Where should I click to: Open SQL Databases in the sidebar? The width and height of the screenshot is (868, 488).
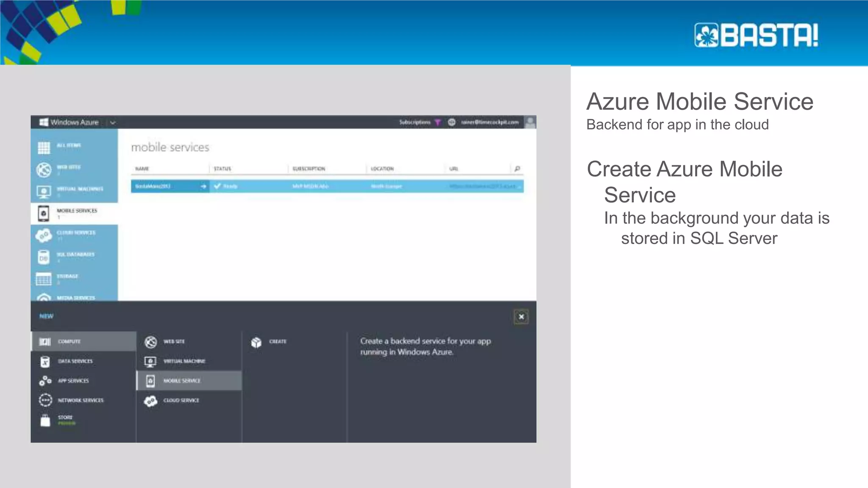[x=74, y=257]
